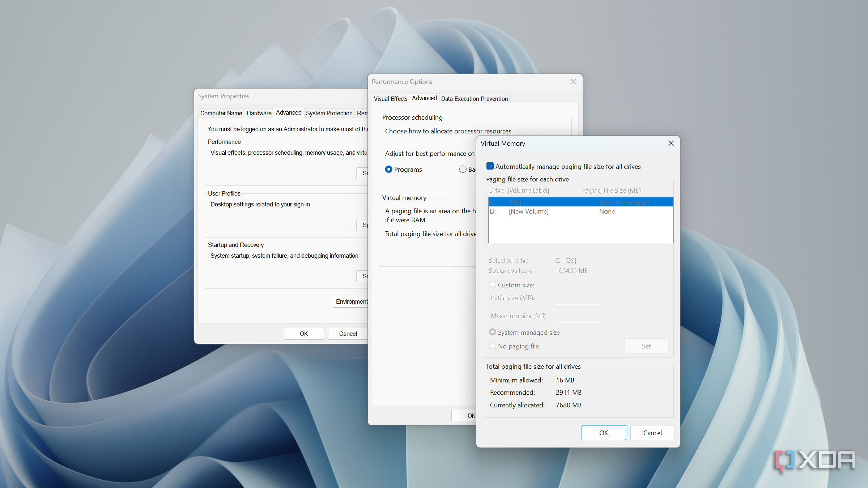Open Performance Settings button in System Properties
Screen dimensions: 868x488
pos(362,173)
